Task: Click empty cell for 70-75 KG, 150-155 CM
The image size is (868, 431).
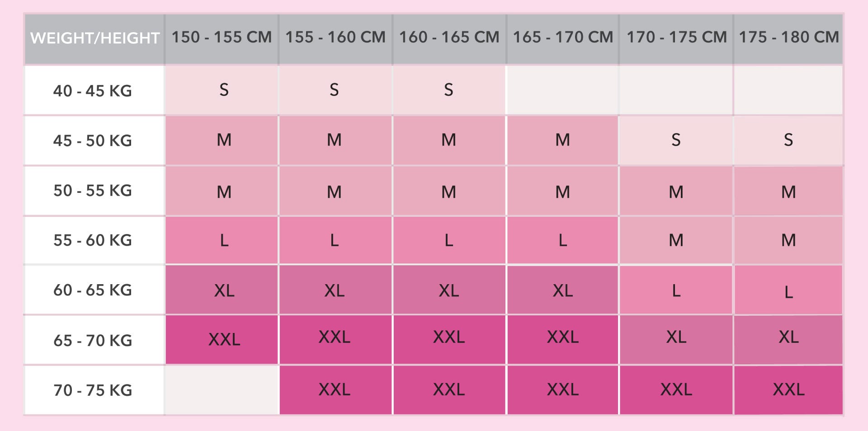Action: click(222, 390)
